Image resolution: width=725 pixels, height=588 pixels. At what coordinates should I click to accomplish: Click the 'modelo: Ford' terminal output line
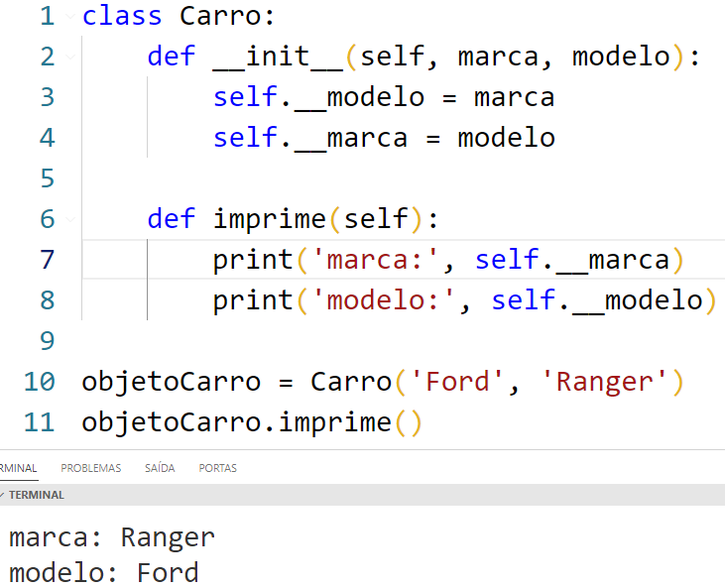(103, 572)
